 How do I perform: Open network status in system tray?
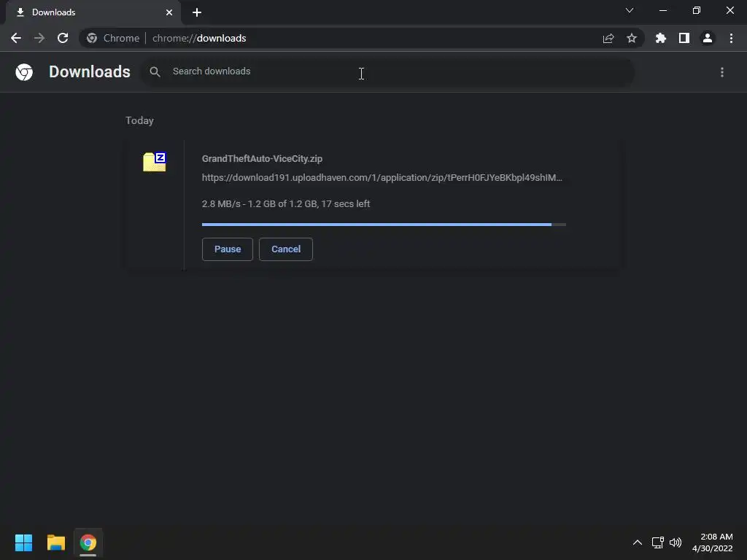click(658, 542)
